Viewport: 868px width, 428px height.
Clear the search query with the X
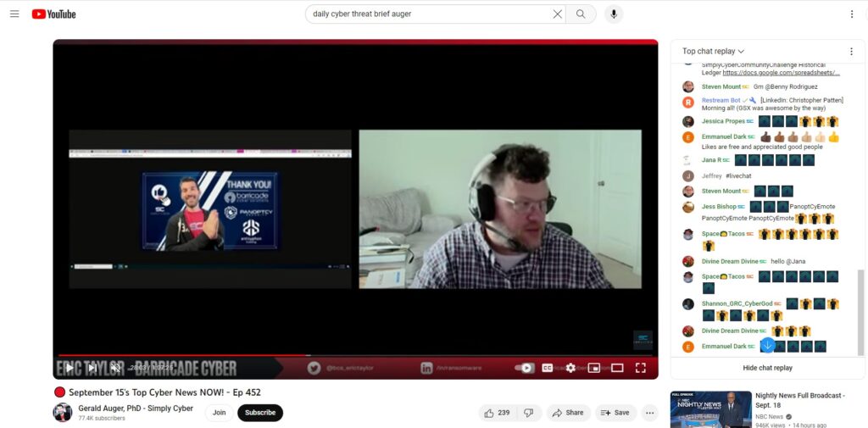(x=558, y=14)
